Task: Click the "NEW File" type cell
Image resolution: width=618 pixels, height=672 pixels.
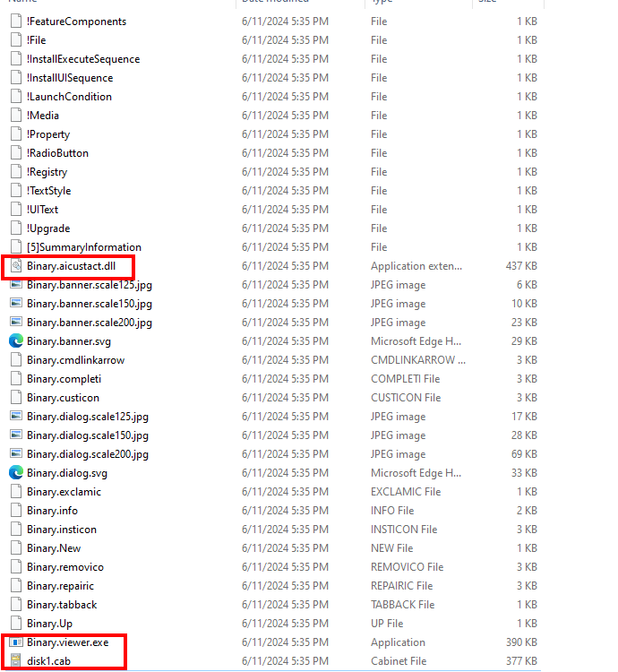Action: tap(392, 548)
